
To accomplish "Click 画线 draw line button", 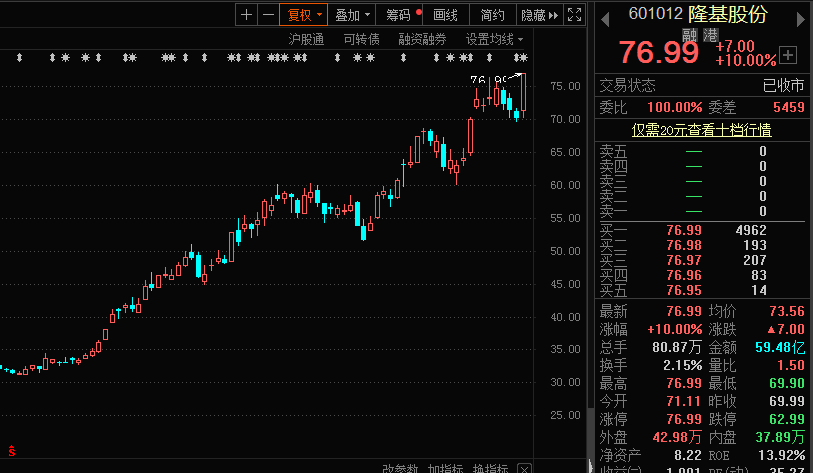I will 445,15.
